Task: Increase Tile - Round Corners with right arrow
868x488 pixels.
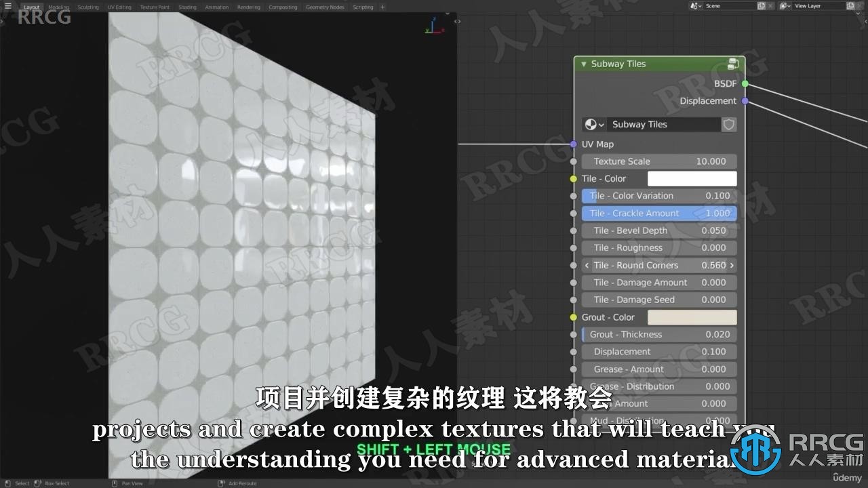Action: tap(732, 265)
